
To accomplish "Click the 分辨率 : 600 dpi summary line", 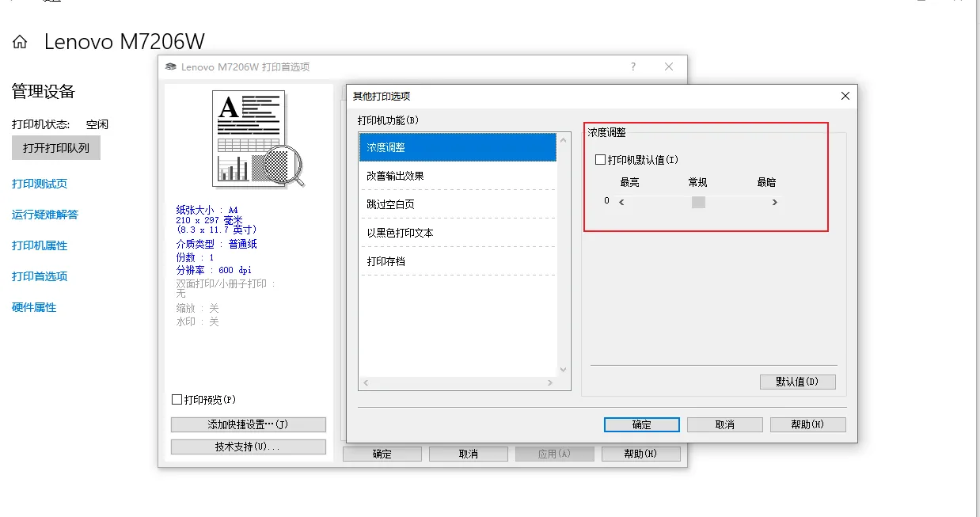I will pos(214,270).
